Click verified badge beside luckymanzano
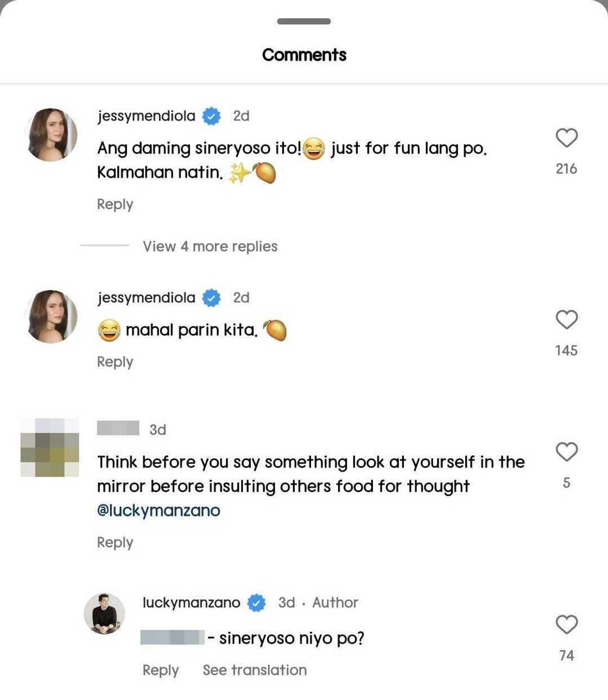 click(x=257, y=603)
